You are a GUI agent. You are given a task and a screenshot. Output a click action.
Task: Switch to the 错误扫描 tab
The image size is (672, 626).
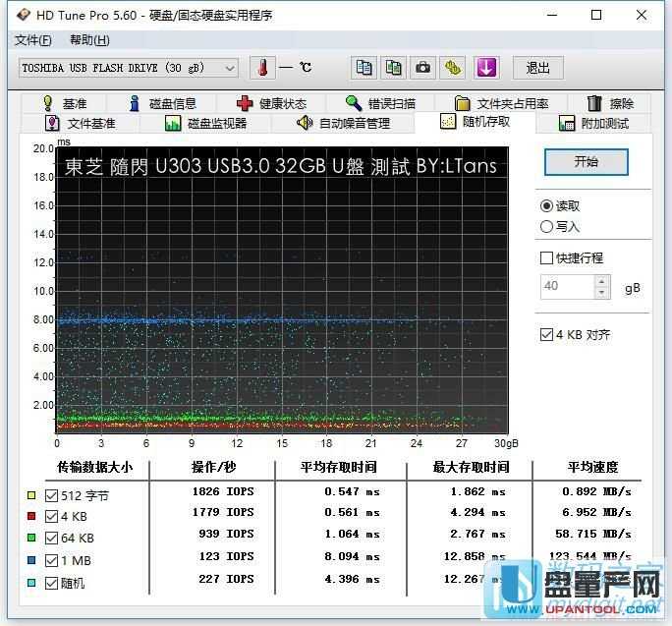(x=380, y=103)
